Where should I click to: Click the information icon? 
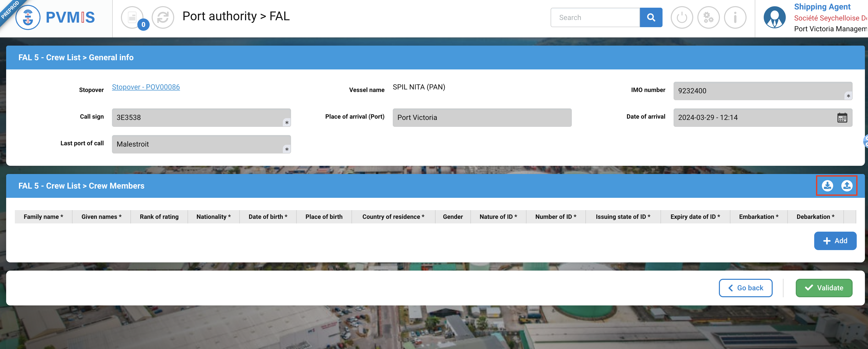click(735, 17)
